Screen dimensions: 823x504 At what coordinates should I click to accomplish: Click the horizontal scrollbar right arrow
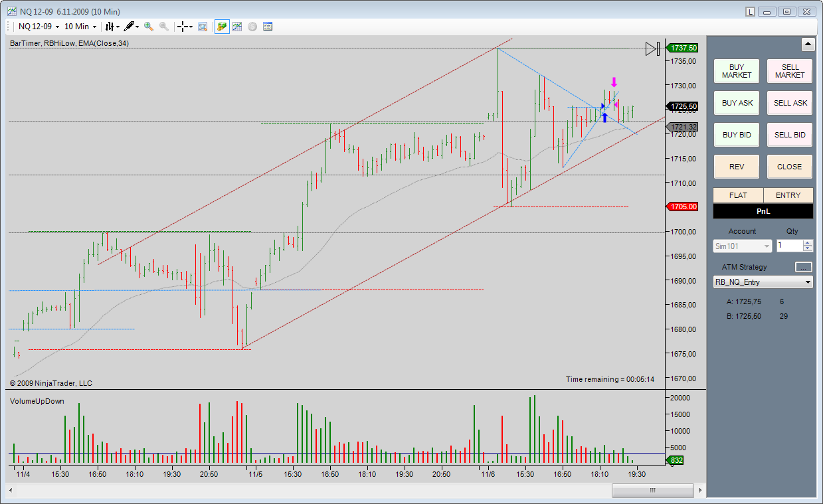[x=699, y=490]
